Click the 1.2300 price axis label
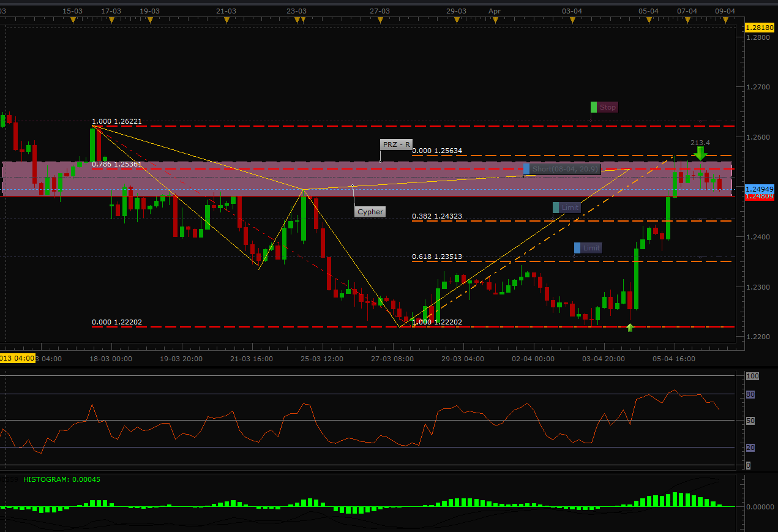The image size is (778, 532). (758, 287)
